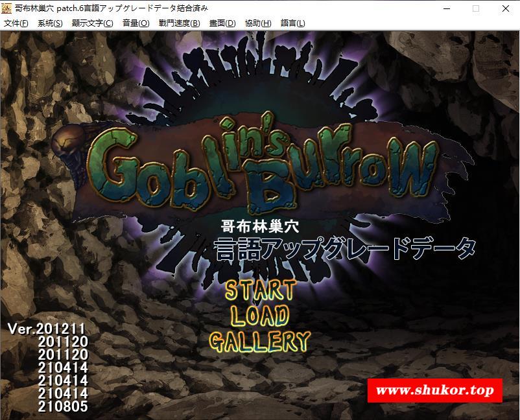Click the Goblin's Burrow logo
Viewport: 520px width, 420px height.
click(262, 163)
